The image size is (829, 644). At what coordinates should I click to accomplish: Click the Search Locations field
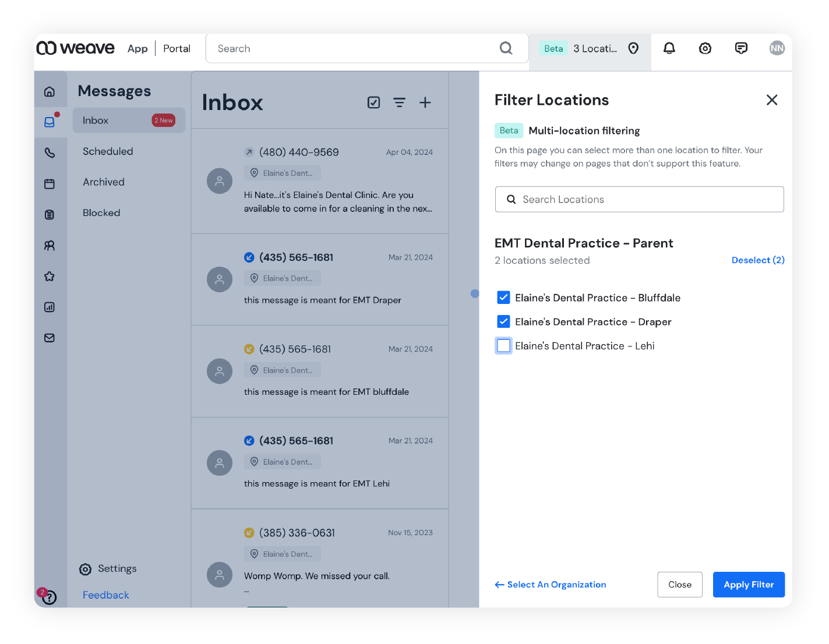pyautogui.click(x=639, y=199)
